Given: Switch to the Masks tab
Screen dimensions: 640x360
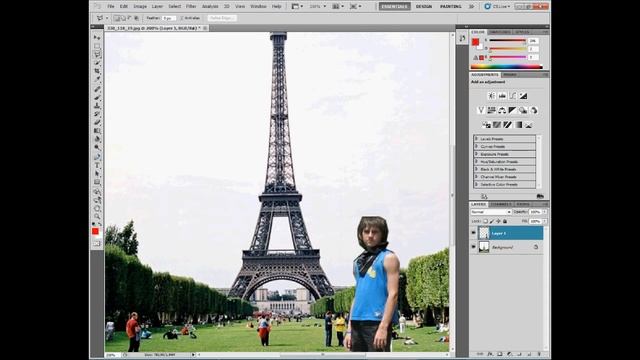Looking at the screenshot, I should 510,75.
